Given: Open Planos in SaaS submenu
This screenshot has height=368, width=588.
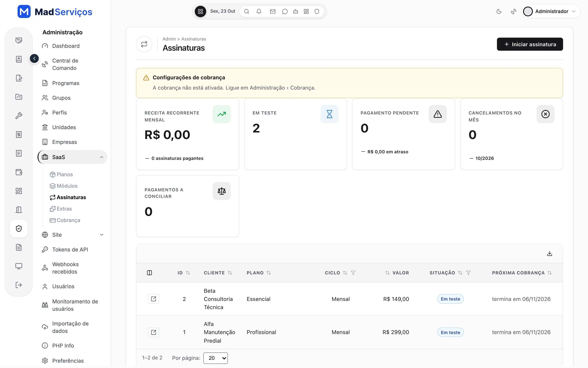Looking at the screenshot, I should (61, 175).
